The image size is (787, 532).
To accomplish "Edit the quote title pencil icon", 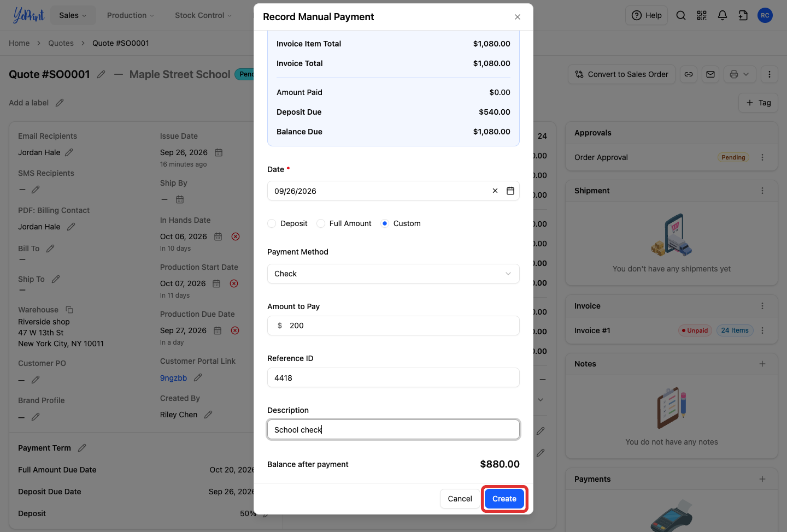I will point(101,74).
